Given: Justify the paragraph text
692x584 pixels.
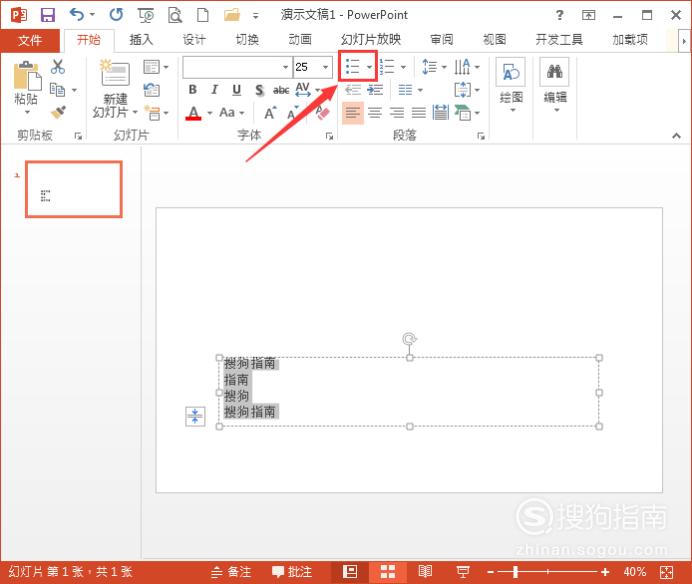Looking at the screenshot, I should 418,113.
